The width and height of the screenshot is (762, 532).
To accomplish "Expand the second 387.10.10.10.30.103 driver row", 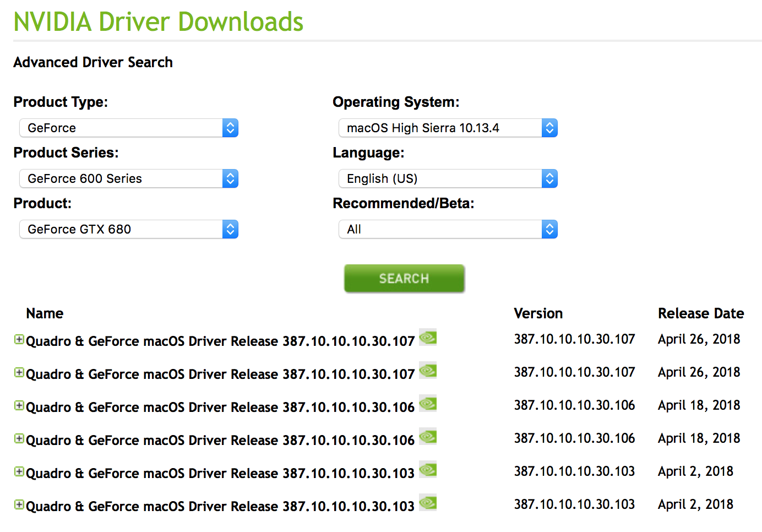I will tap(19, 505).
